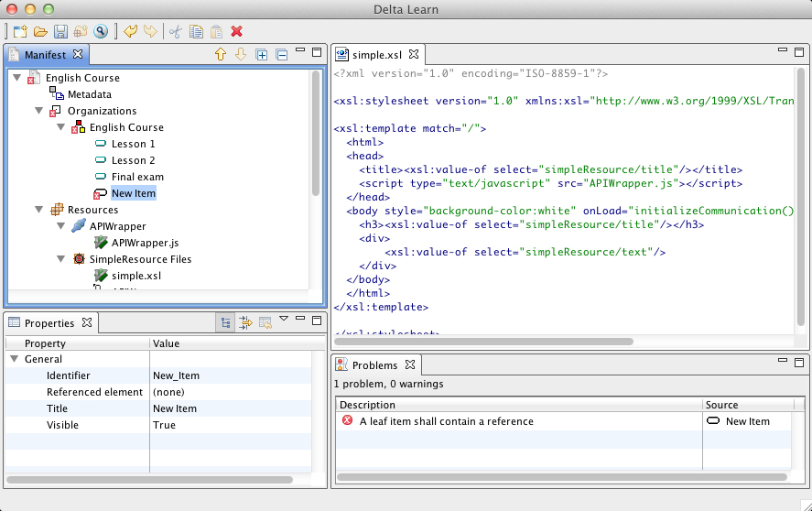This screenshot has height=511, width=812.
Task: Collapse SimpleResource Files node
Action: (61, 259)
